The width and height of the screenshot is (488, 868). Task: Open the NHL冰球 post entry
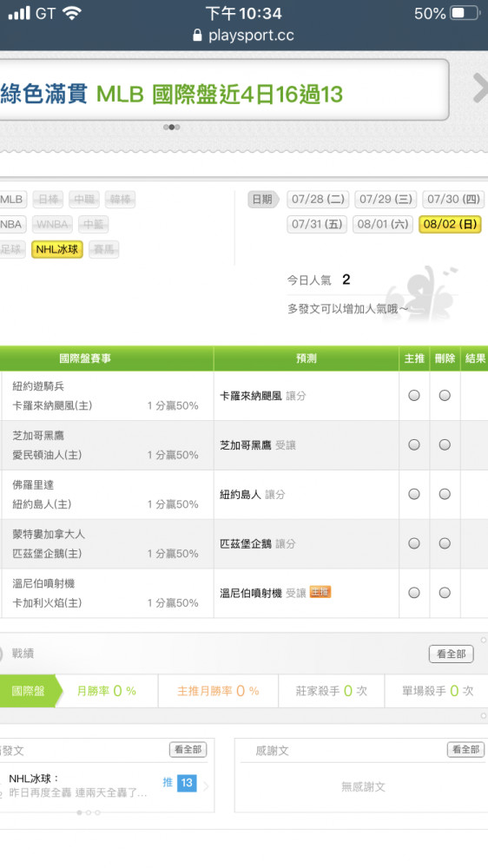point(77,786)
